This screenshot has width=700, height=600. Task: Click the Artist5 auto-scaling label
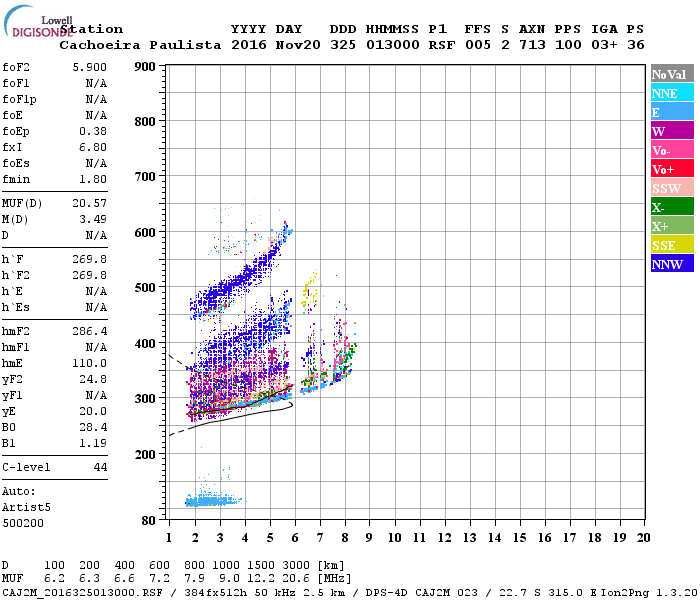[x=26, y=508]
